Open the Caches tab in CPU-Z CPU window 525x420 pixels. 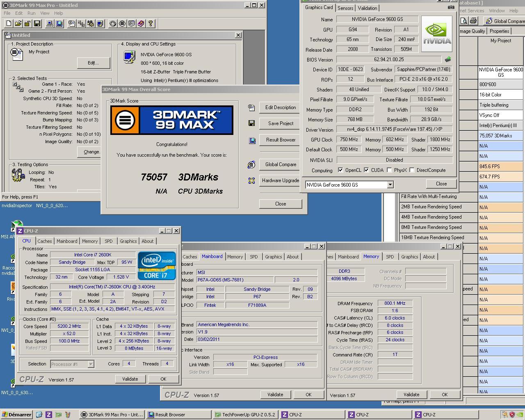pyautogui.click(x=45, y=241)
